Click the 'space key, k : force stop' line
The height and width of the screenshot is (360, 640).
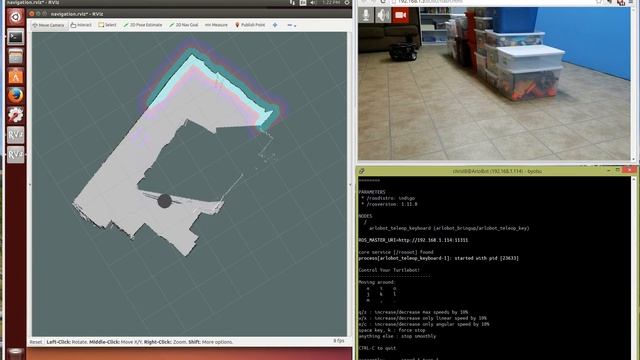point(392,330)
